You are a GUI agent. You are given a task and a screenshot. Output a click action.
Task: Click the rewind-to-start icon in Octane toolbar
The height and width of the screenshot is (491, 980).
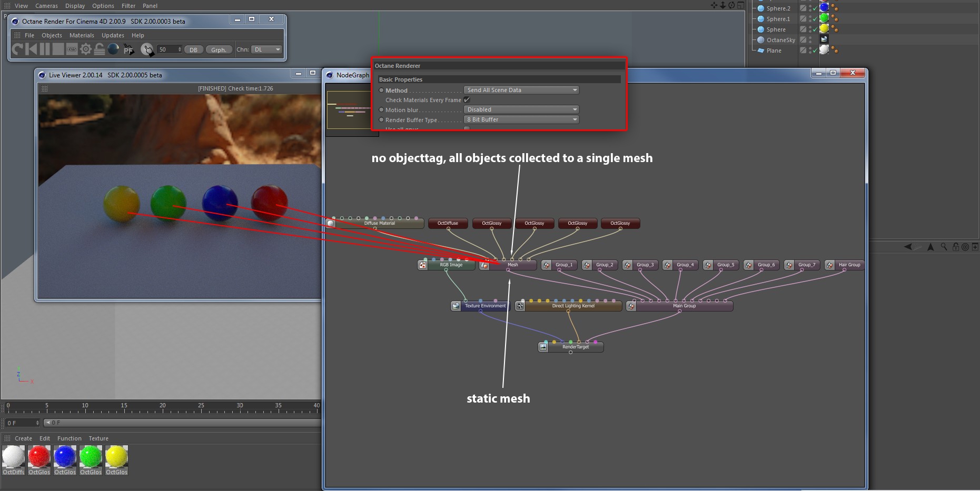[31, 49]
